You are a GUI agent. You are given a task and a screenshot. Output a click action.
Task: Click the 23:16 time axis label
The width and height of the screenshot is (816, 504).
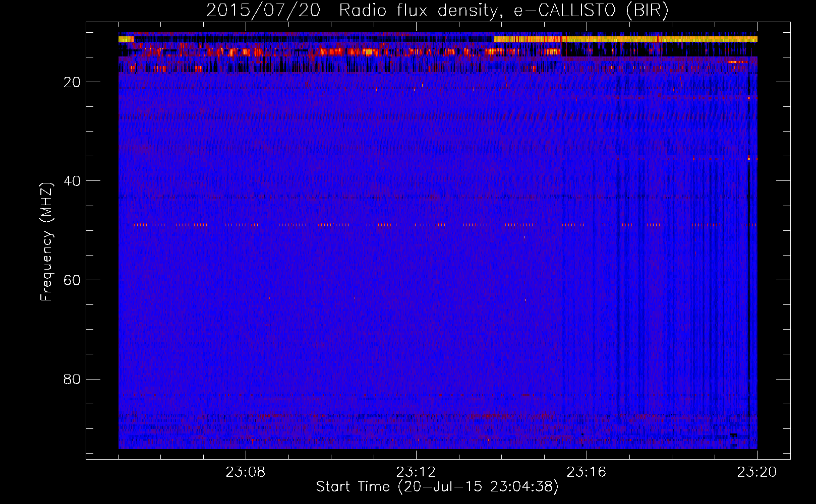(x=587, y=472)
